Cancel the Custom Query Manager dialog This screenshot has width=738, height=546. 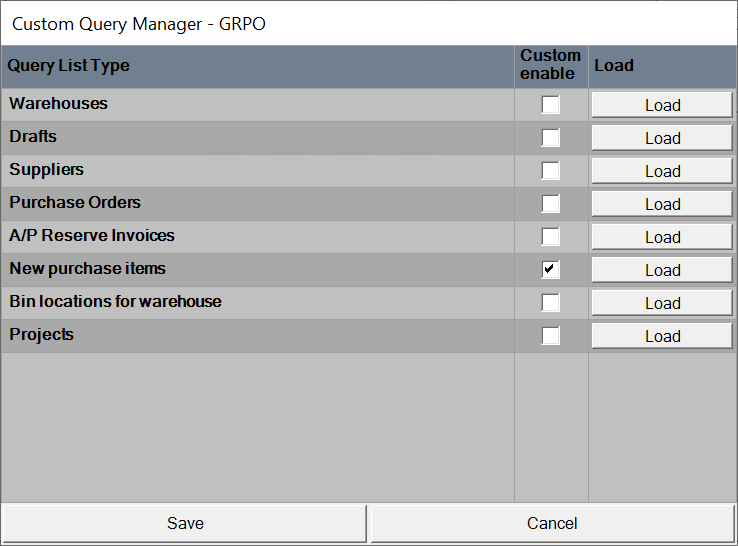[552, 523]
